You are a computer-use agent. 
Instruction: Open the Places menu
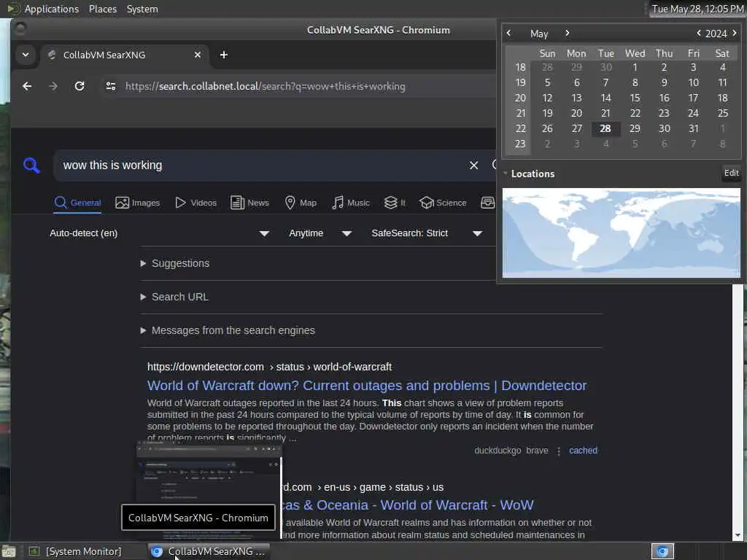pyautogui.click(x=102, y=9)
